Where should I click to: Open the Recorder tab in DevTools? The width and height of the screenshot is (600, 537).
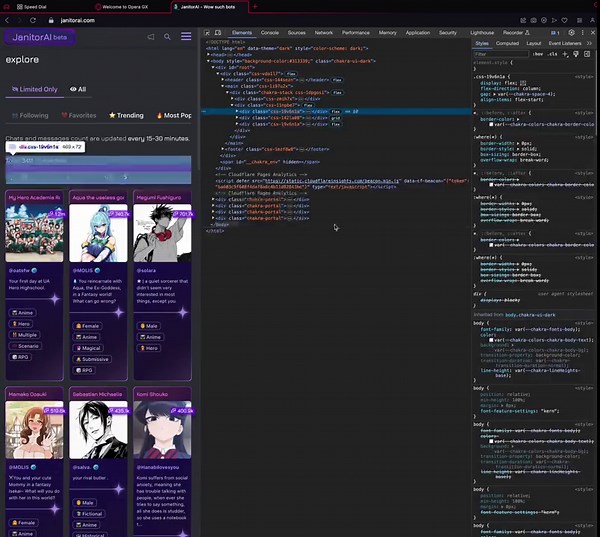(x=516, y=33)
